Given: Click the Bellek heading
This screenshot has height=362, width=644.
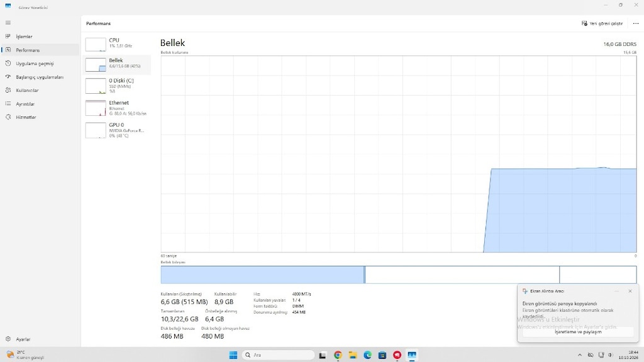Looking at the screenshot, I should pos(172,43).
